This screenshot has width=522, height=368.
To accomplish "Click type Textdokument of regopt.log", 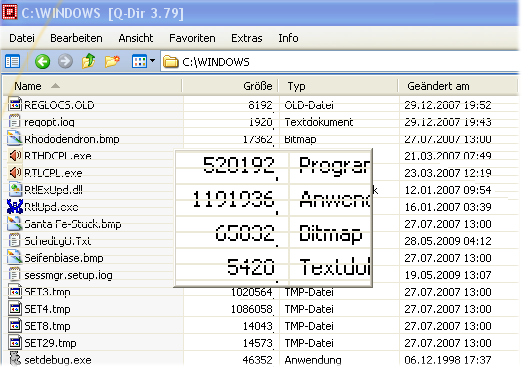I will [319, 122].
